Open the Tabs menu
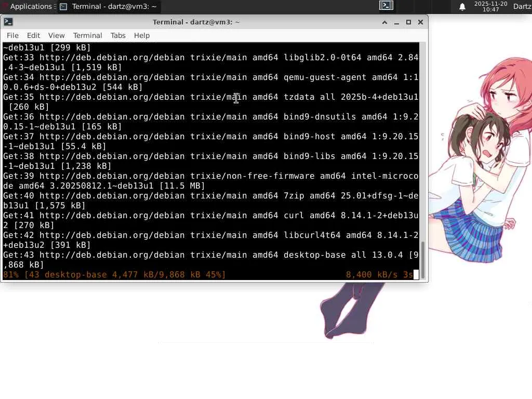 [118, 35]
